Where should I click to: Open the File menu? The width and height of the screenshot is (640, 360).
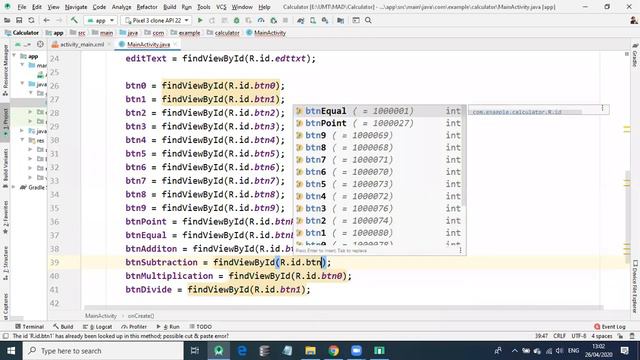[x=22, y=7]
